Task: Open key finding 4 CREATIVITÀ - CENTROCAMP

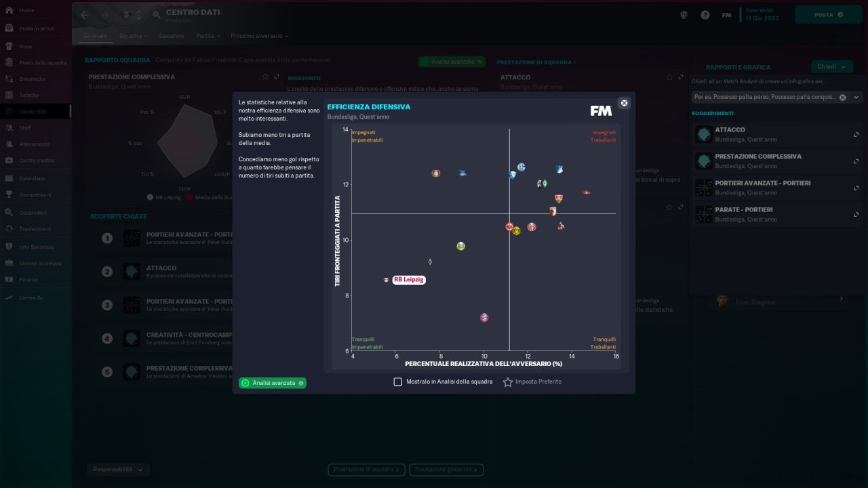Action: [163, 338]
